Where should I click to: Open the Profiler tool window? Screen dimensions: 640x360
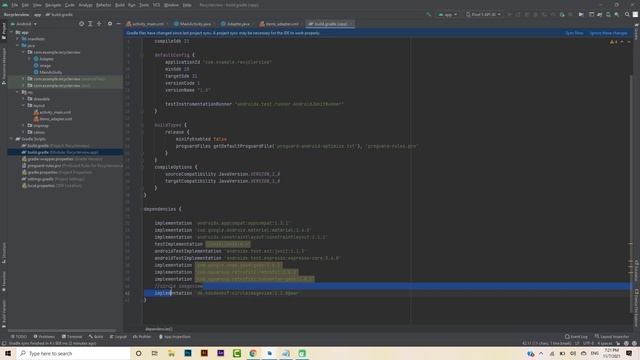(x=142, y=337)
